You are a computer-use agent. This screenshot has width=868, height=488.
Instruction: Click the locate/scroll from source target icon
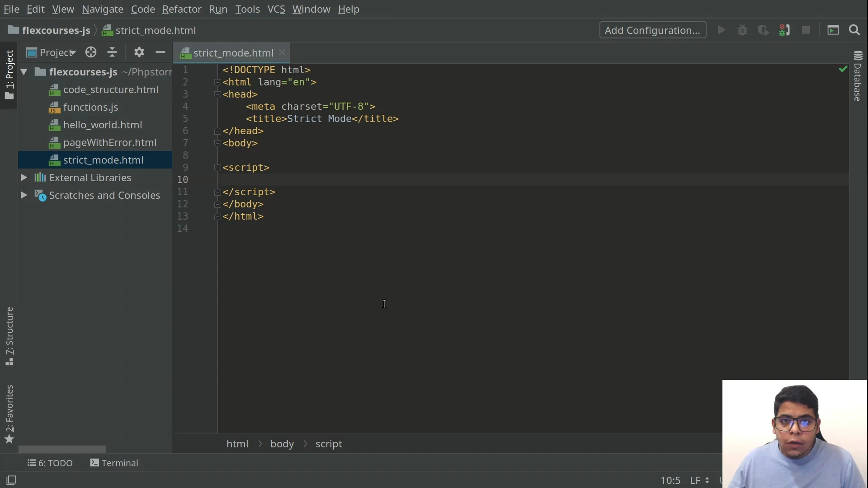[91, 52]
